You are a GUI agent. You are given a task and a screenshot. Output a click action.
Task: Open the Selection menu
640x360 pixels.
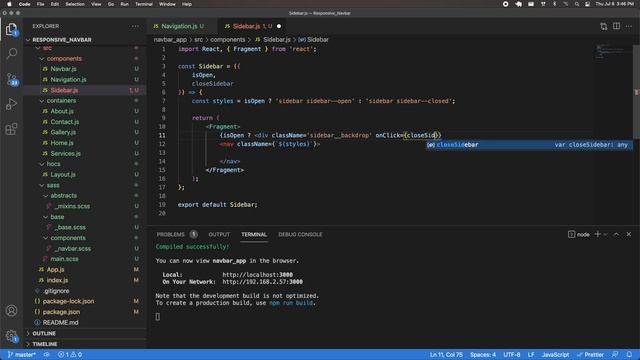(x=75, y=4)
